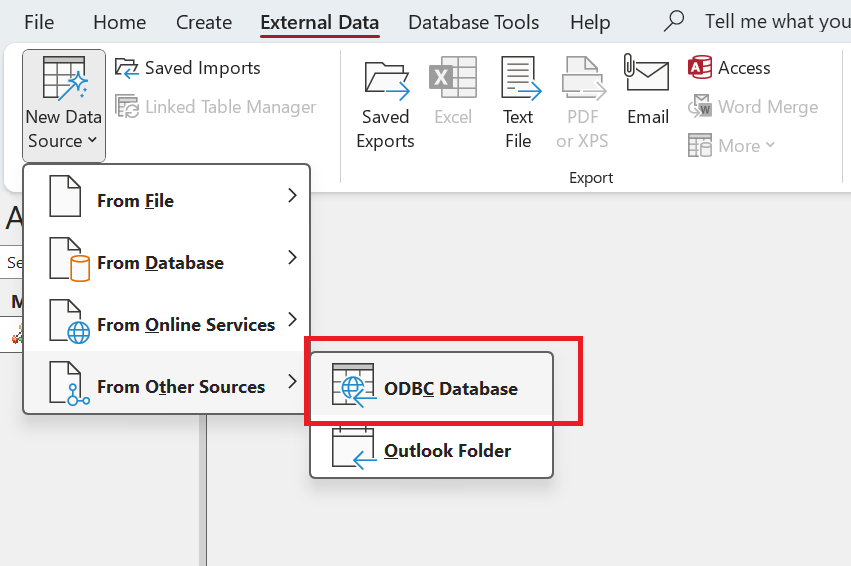Click the Saved Exports icon

point(386,78)
